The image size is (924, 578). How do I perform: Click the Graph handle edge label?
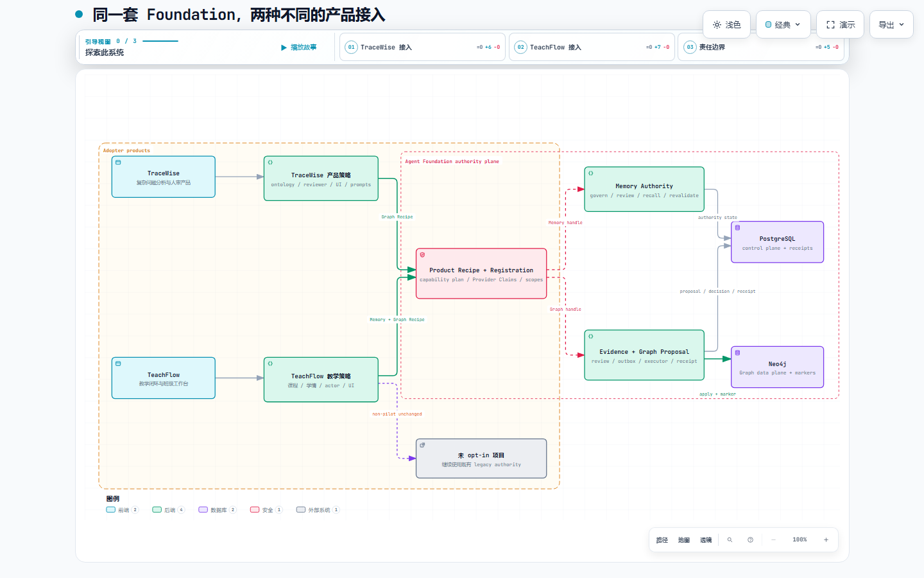pos(565,310)
